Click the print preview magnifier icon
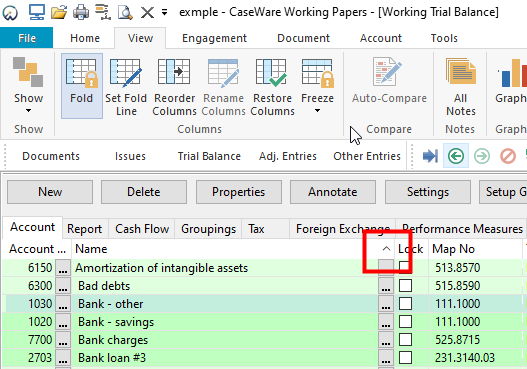 tap(125, 13)
